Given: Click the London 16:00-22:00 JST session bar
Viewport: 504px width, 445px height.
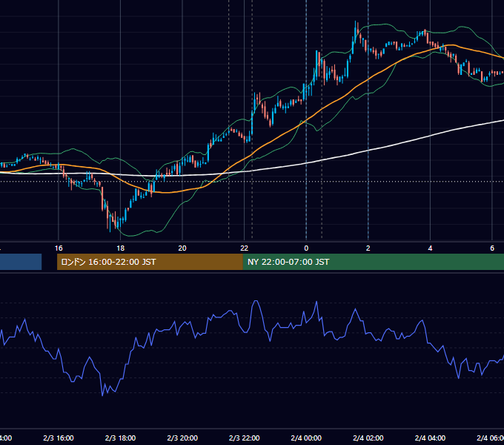Looking at the screenshot, I should (150, 262).
